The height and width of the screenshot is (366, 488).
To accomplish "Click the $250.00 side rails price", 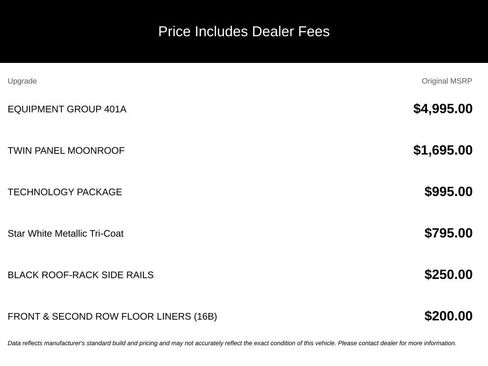I will [x=448, y=274].
